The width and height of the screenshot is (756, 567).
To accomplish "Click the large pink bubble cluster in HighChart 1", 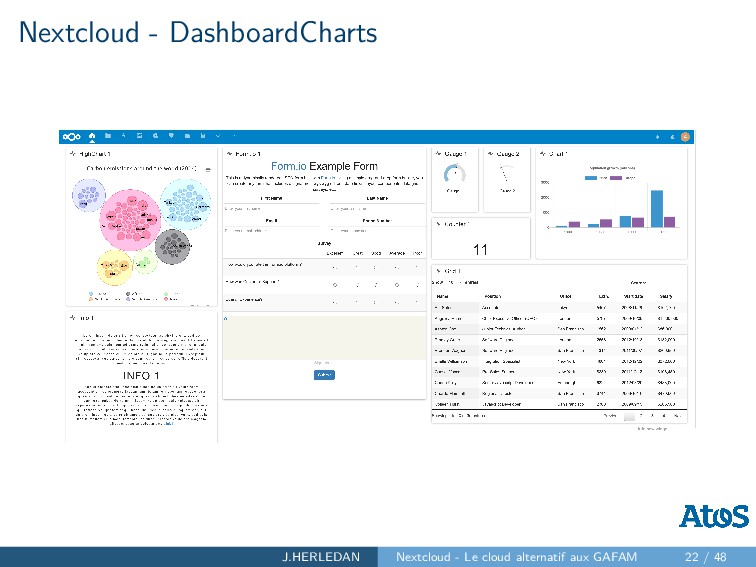I will click(130, 219).
